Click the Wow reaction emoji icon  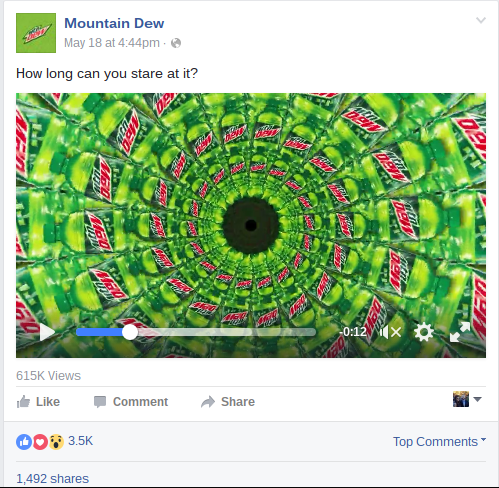[56, 442]
